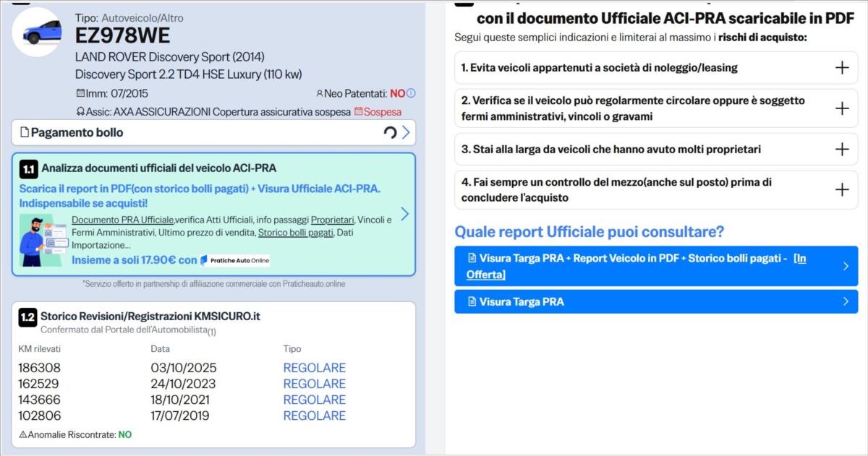Screen dimensions: 868x456
Task: Click the Pratiche Auto Online logo
Action: click(x=235, y=260)
